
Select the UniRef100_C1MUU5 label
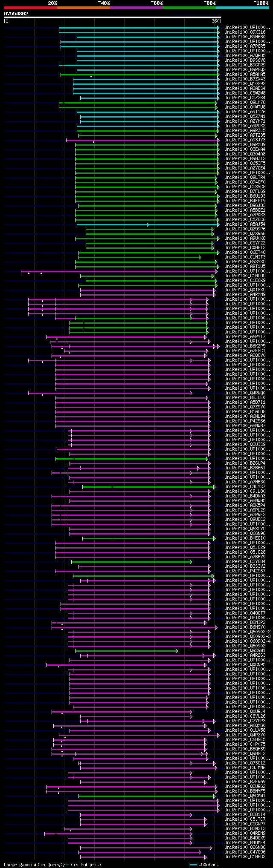245,276
